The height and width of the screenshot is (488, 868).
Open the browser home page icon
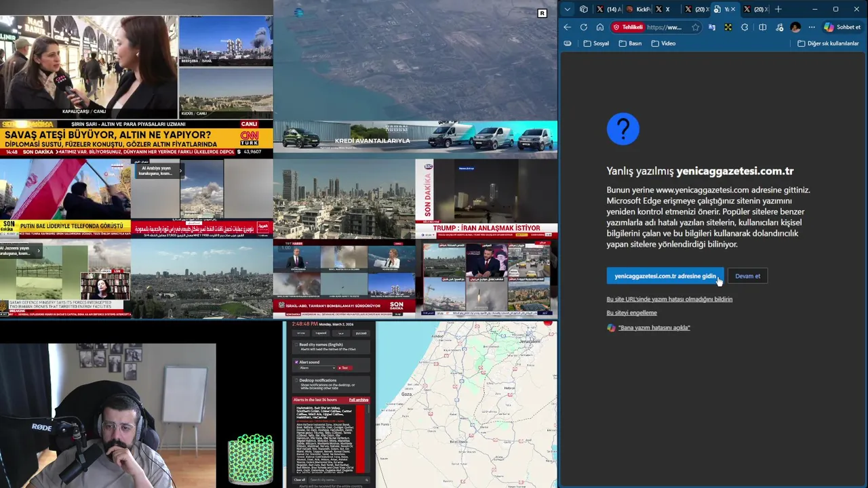(600, 27)
